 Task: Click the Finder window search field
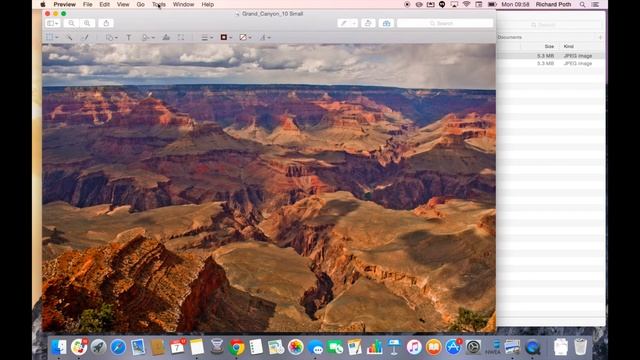[550, 25]
